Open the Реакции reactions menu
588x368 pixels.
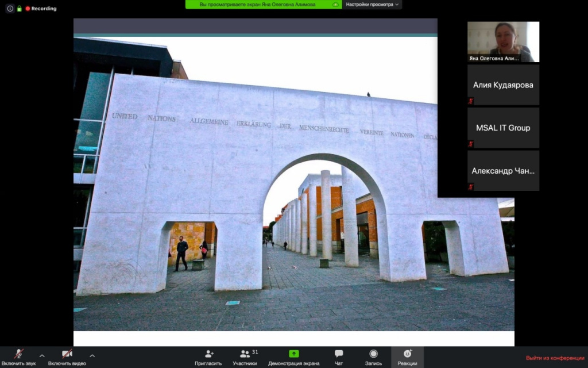pos(407,357)
